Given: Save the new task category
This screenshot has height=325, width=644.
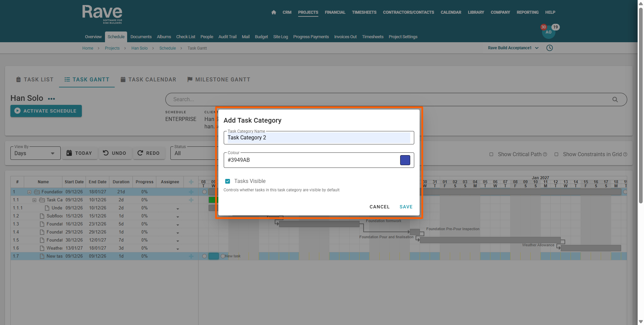Looking at the screenshot, I should pyautogui.click(x=406, y=207).
